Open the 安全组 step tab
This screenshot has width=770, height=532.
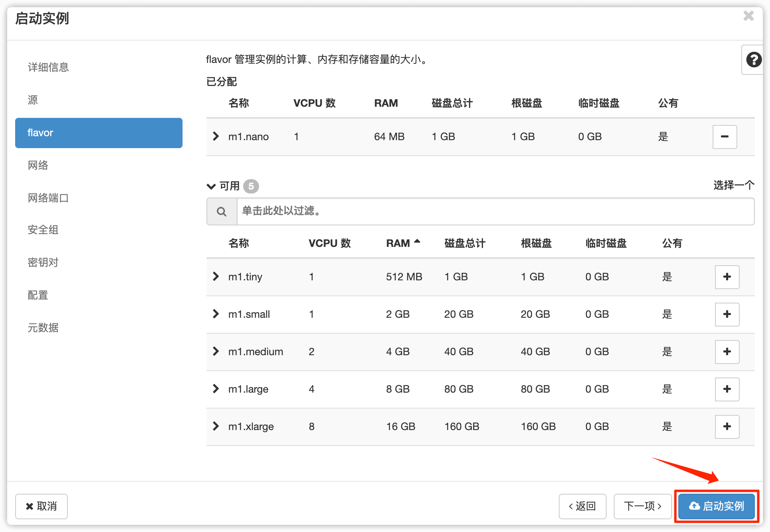coord(43,230)
